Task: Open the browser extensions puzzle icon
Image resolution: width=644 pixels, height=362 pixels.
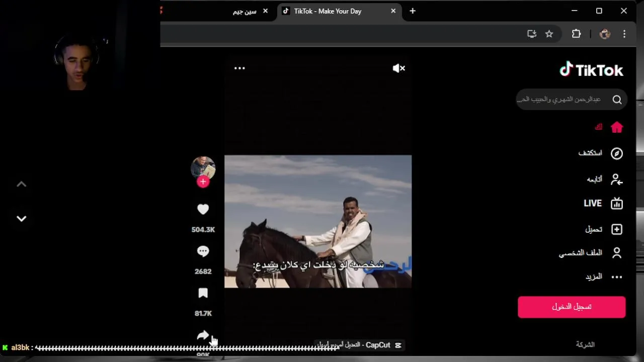Action: tap(576, 34)
